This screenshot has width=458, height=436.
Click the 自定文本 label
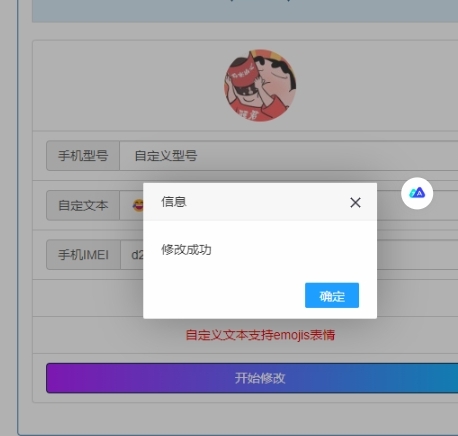[83, 205]
